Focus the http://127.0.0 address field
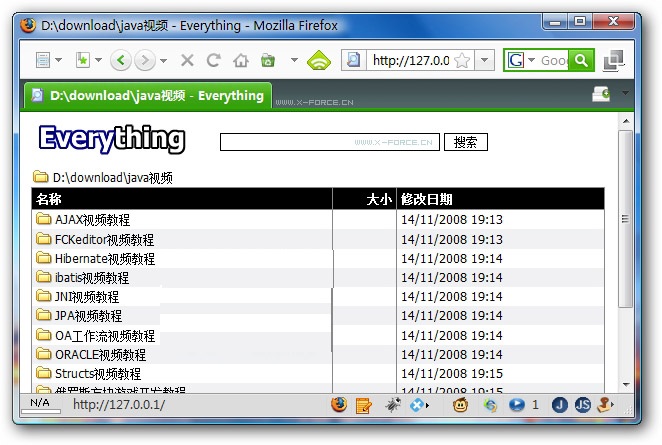 [x=411, y=60]
